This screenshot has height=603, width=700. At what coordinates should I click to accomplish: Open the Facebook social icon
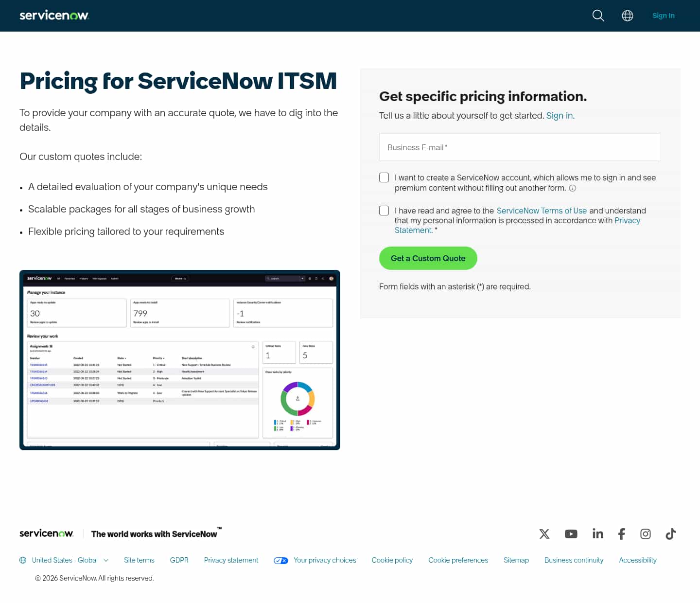pyautogui.click(x=622, y=534)
